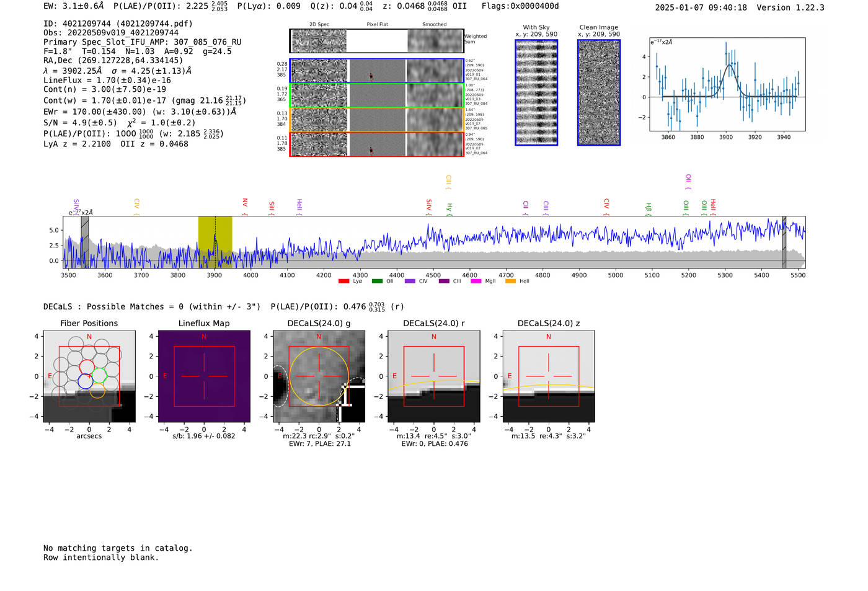
Task: Click the Flags:0x0000400d text
Action: pos(520,6)
